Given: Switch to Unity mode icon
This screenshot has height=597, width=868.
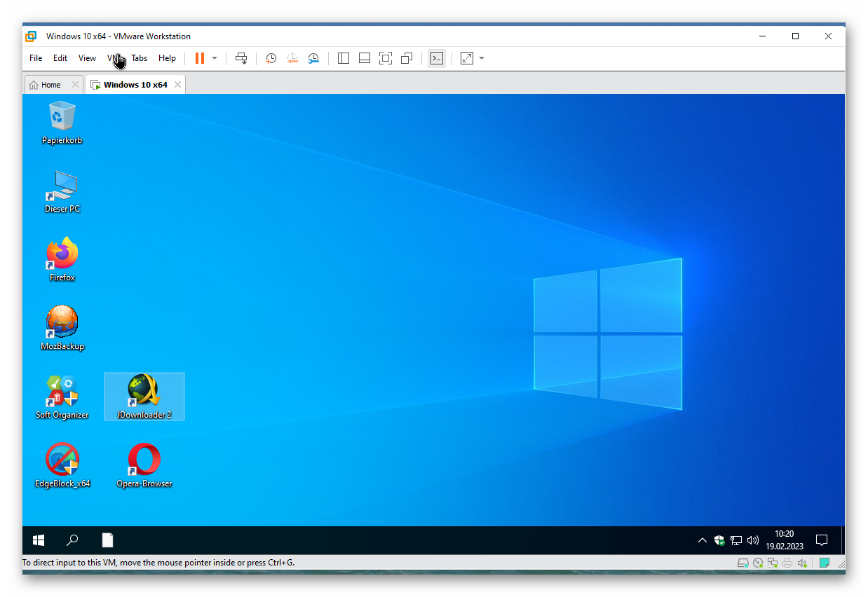Looking at the screenshot, I should click(x=407, y=58).
